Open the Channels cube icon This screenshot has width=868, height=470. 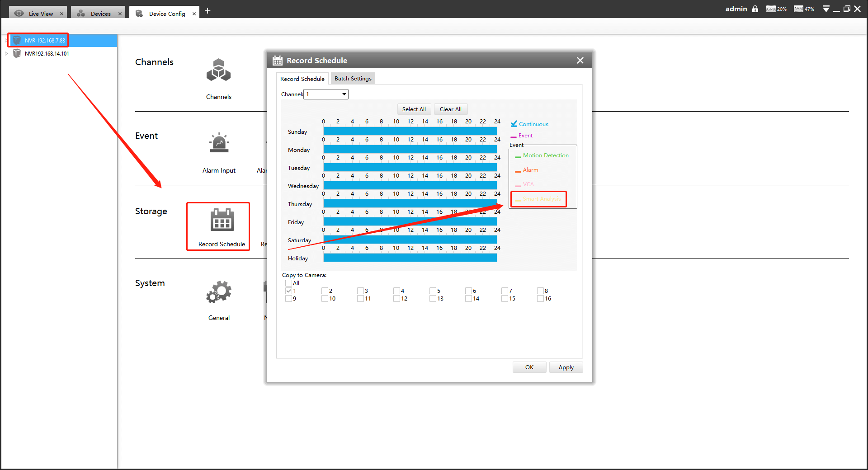[218, 70]
